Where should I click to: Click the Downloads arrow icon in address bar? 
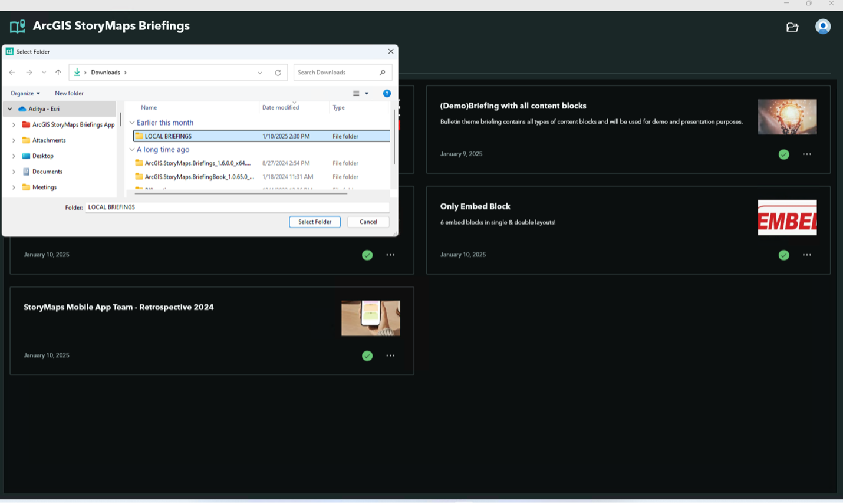[77, 73]
